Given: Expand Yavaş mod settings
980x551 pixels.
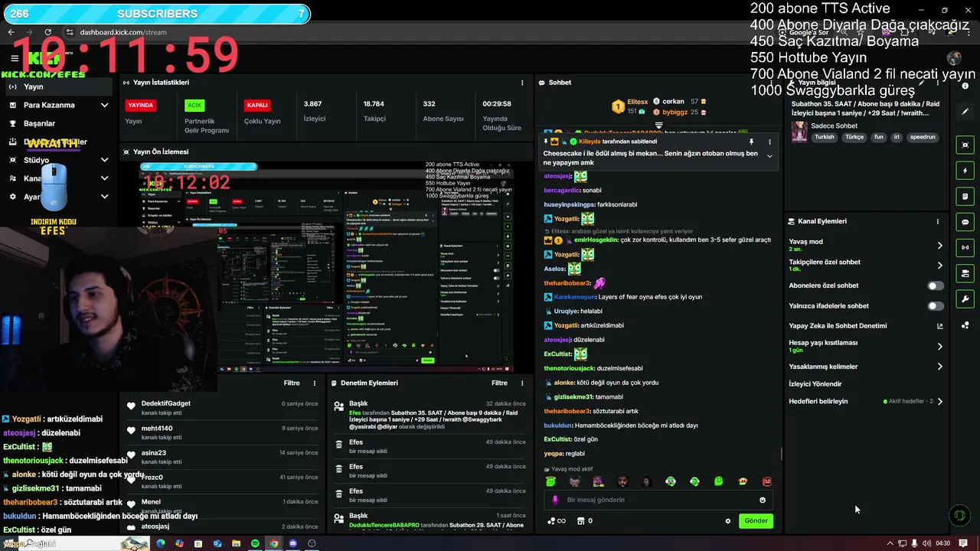Looking at the screenshot, I should (940, 246).
